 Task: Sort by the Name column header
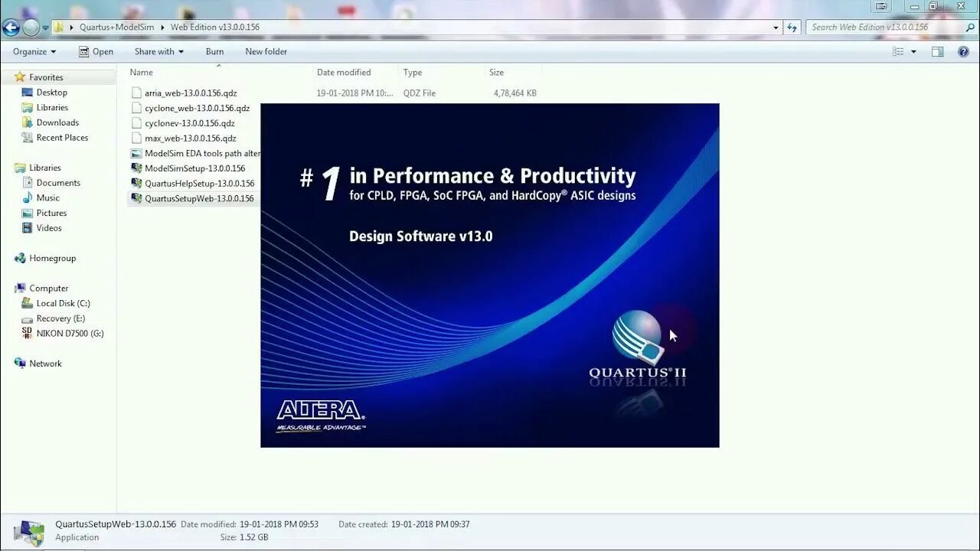click(x=142, y=72)
